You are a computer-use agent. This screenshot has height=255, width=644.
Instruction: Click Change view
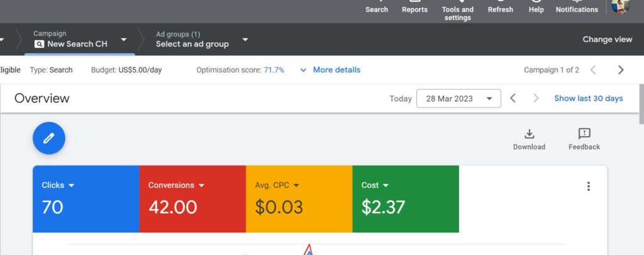(607, 40)
